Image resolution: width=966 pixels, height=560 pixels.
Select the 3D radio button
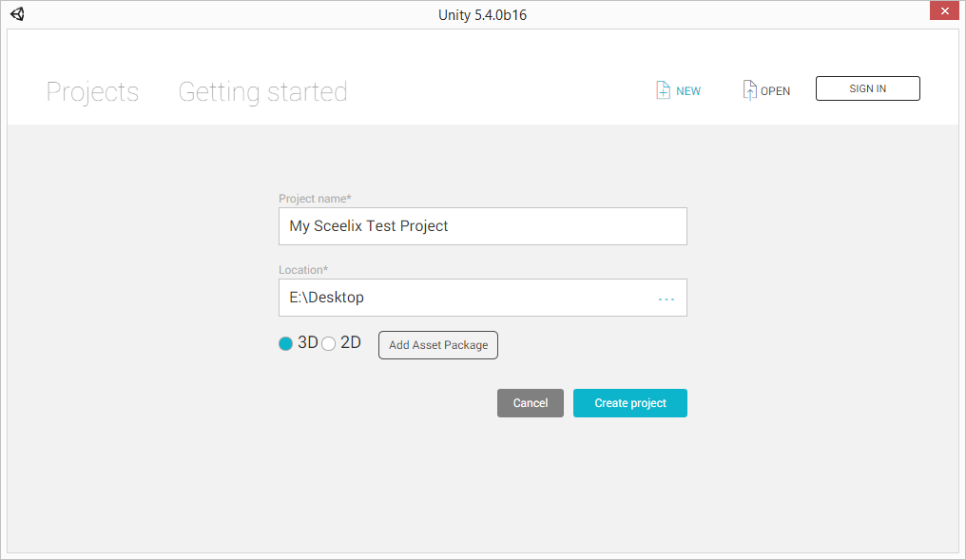click(285, 343)
